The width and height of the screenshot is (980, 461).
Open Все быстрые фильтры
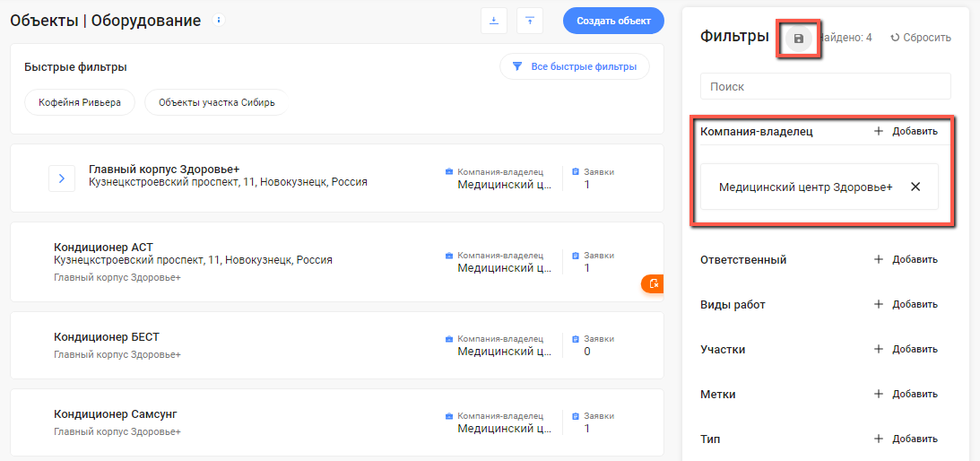click(575, 66)
